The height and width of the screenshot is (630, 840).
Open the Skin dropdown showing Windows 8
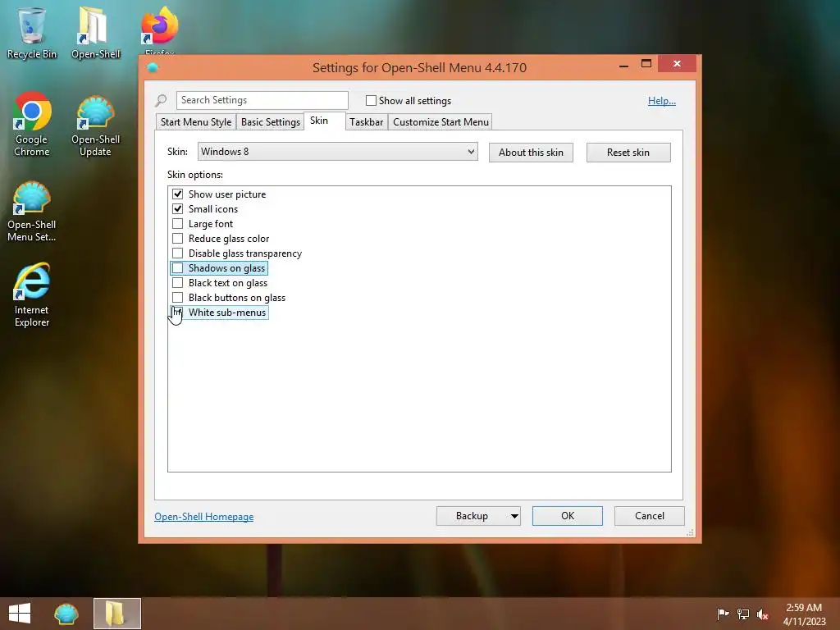[x=337, y=152]
